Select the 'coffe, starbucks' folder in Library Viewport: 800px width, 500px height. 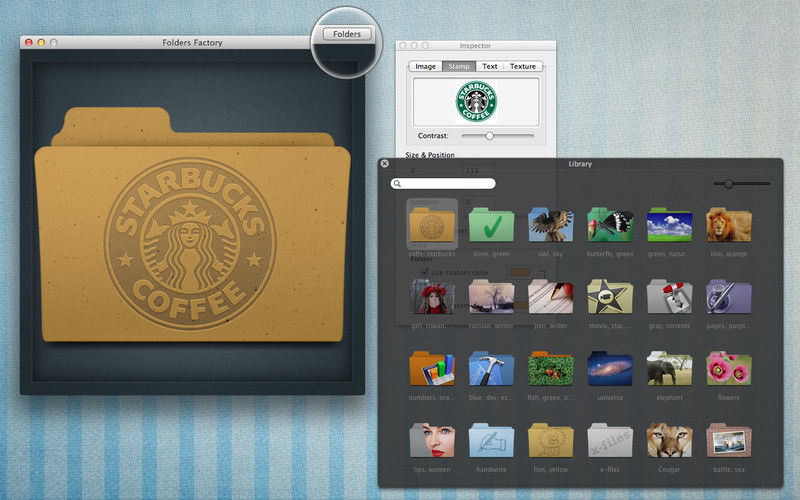click(x=432, y=224)
